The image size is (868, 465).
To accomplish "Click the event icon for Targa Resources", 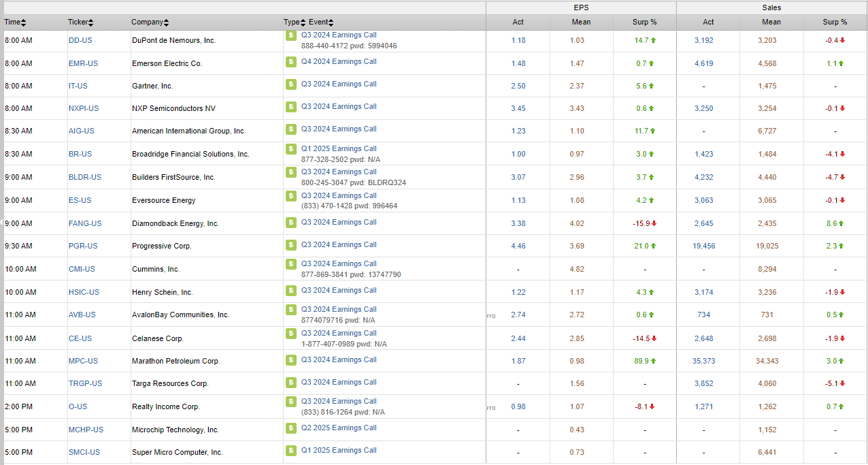I will coord(290,382).
